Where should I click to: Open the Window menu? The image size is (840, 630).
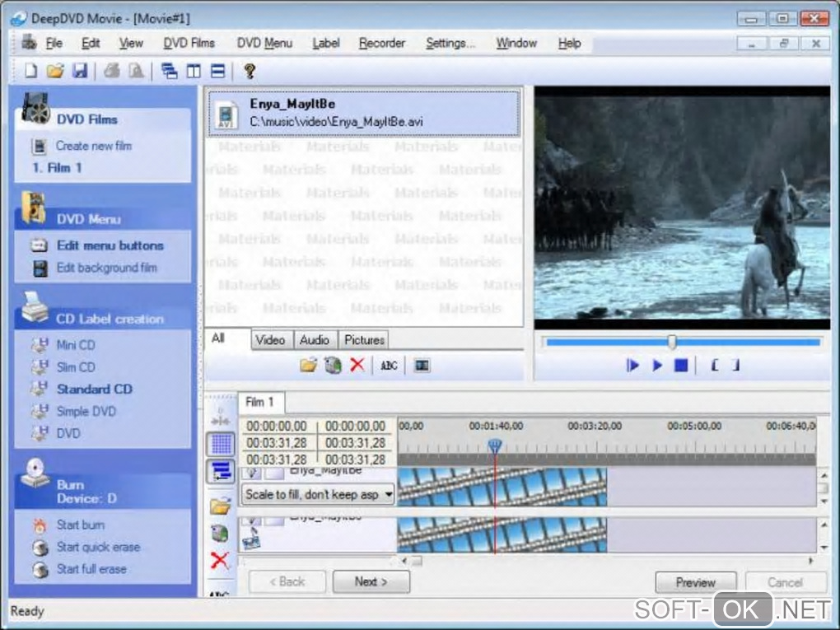click(516, 43)
